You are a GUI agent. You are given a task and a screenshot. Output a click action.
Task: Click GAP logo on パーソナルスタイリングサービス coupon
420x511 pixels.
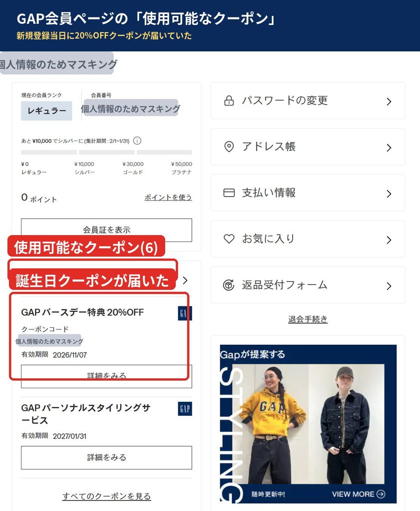pyautogui.click(x=185, y=409)
